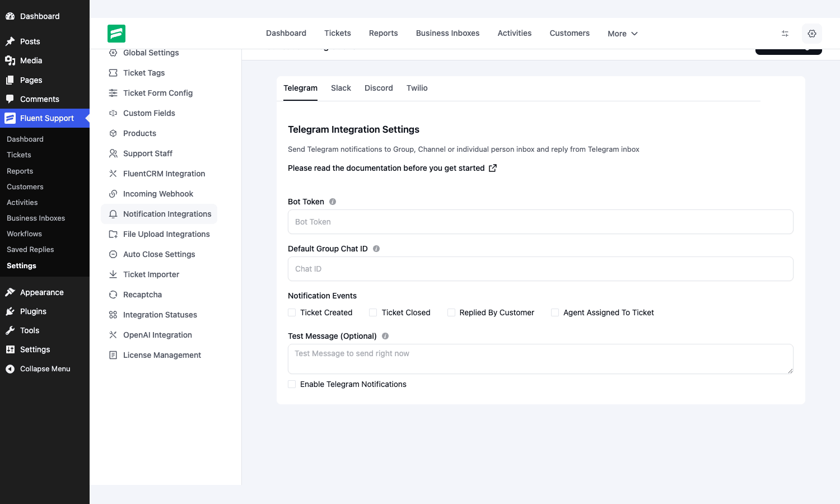
Task: Click the Ticket Importer download icon
Action: [113, 274]
